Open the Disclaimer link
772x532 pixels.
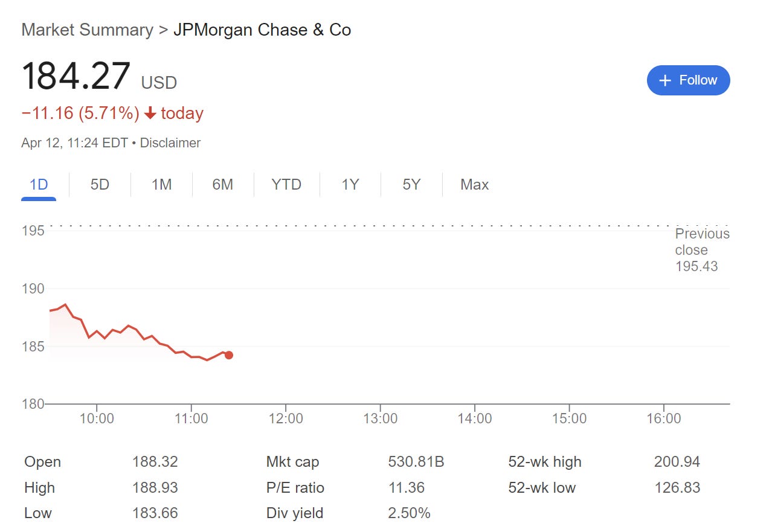tap(170, 143)
